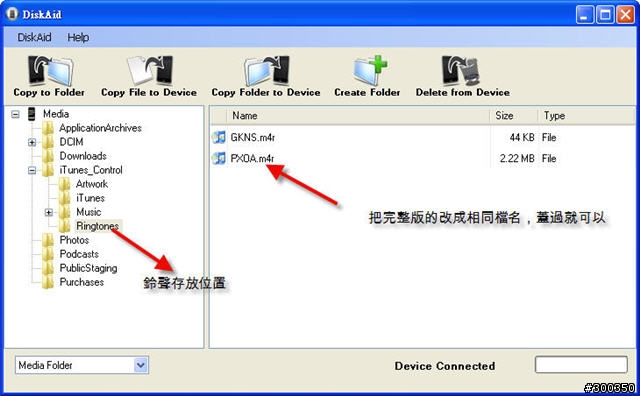Click the folder icon beside ApplicationArchives
640x396 pixels.
[48, 128]
